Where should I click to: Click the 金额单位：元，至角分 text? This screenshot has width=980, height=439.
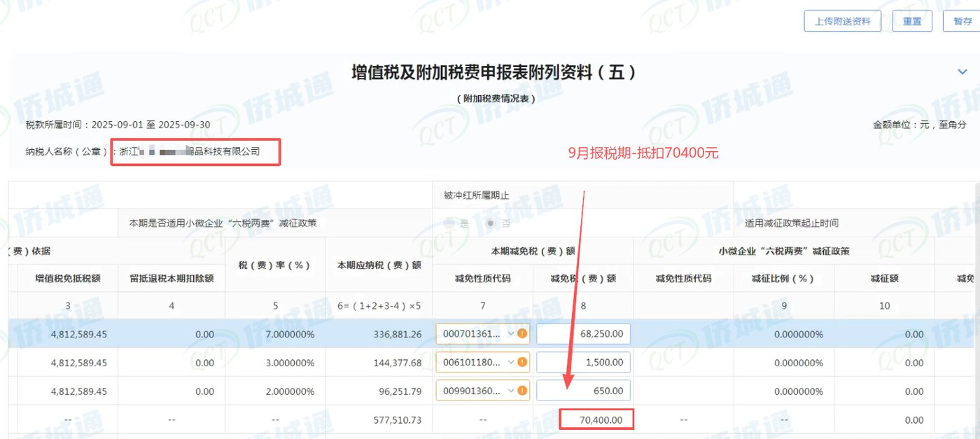(x=919, y=125)
